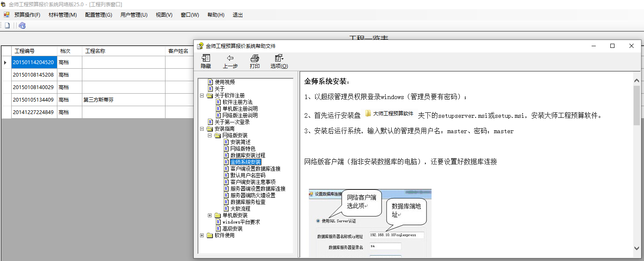
Task: Open the 默认用户名密码 help topic
Action: [x=248, y=175]
